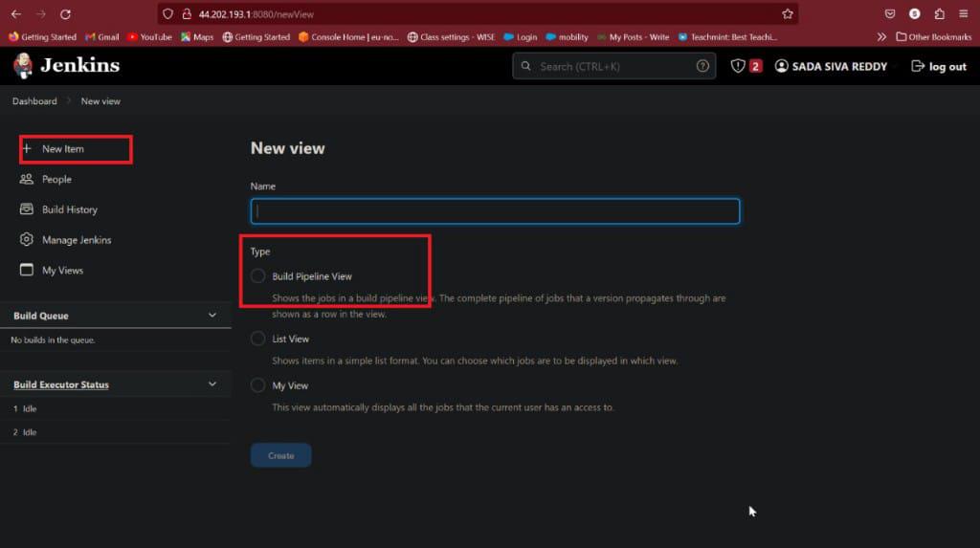
Task: Click the browser forward arrow
Action: (x=41, y=13)
